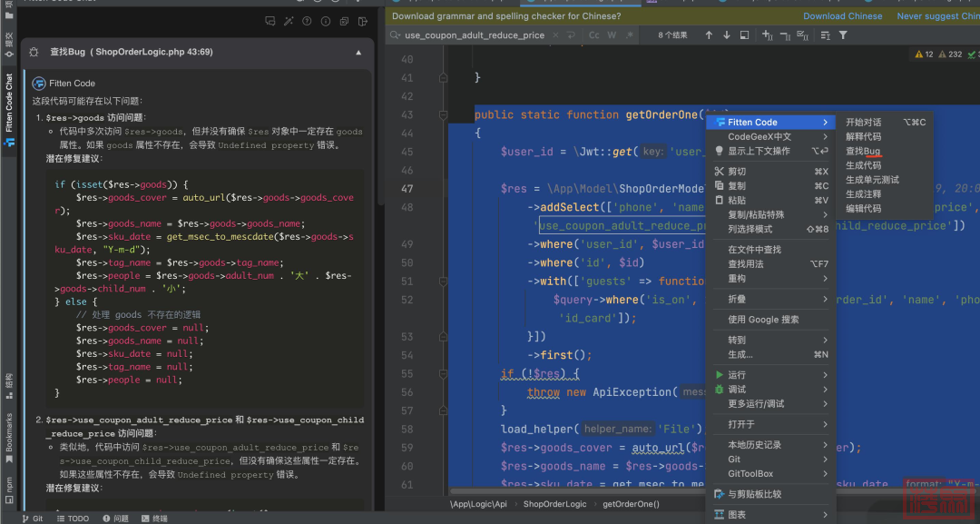Click the info circle icon in chat toolbar
The height and width of the screenshot is (524, 980).
[x=325, y=21]
